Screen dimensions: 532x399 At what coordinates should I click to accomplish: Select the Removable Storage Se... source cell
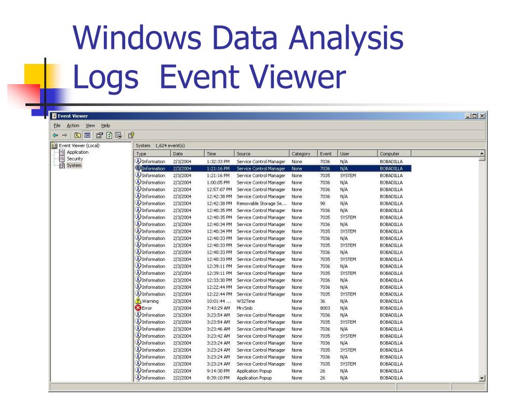coord(261,204)
